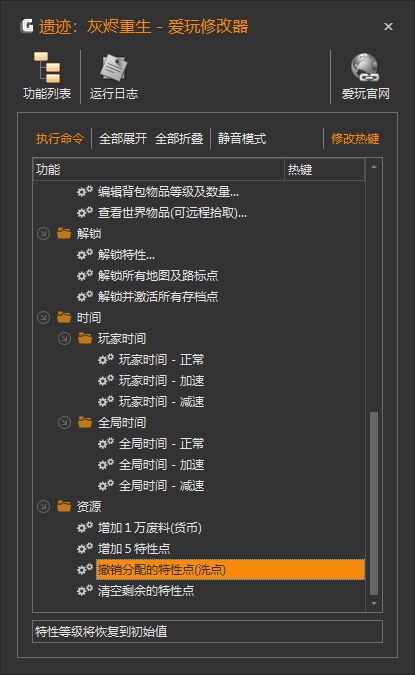Click the vertical scrollbar thumb
The width and height of the screenshot is (415, 675).
point(374,504)
